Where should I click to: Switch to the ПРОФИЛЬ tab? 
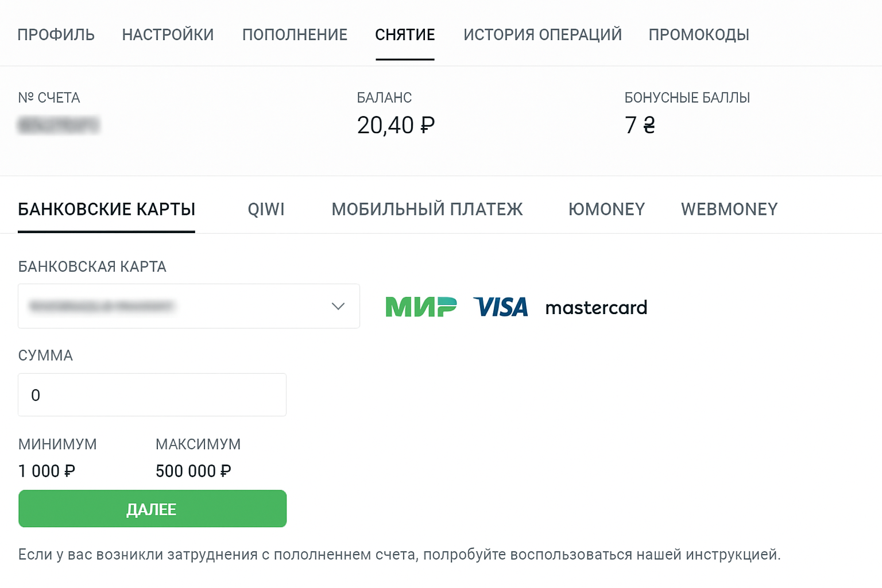pos(56,34)
